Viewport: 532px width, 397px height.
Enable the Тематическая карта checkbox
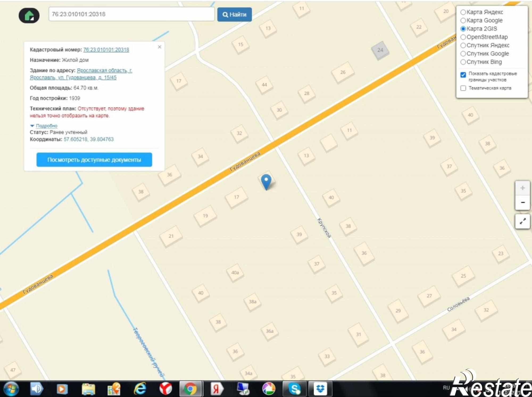463,88
